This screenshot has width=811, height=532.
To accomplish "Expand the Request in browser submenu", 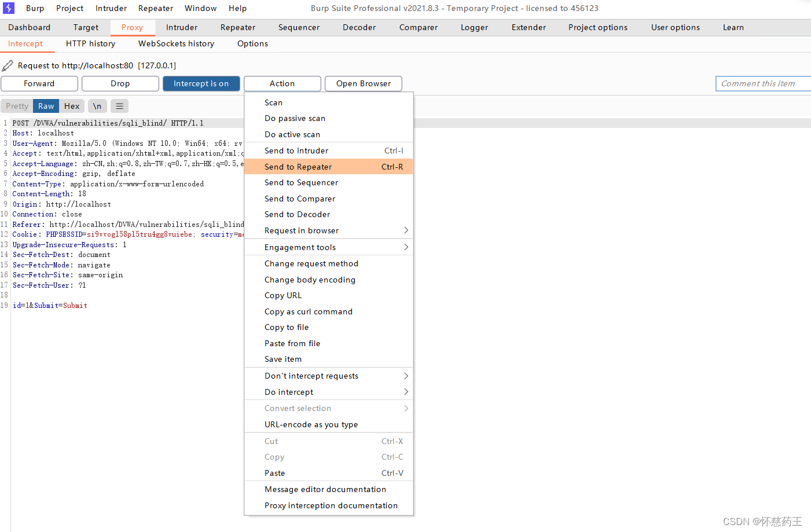I will pos(329,230).
